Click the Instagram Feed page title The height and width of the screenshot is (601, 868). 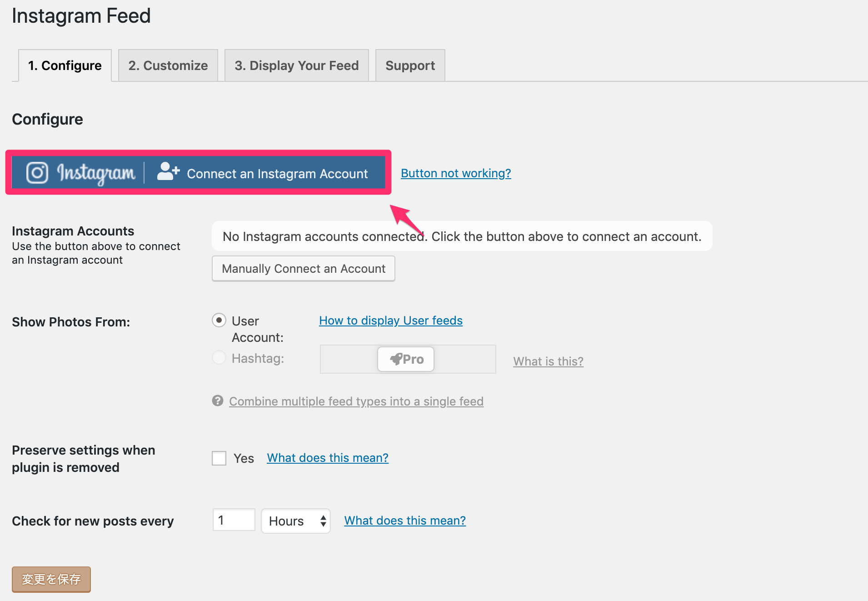(x=81, y=16)
